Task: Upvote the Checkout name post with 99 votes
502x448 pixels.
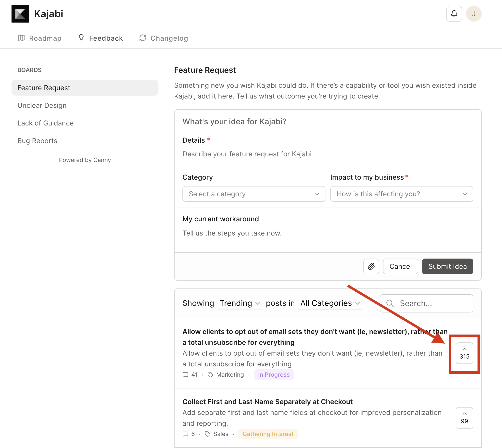Action: 464,418
